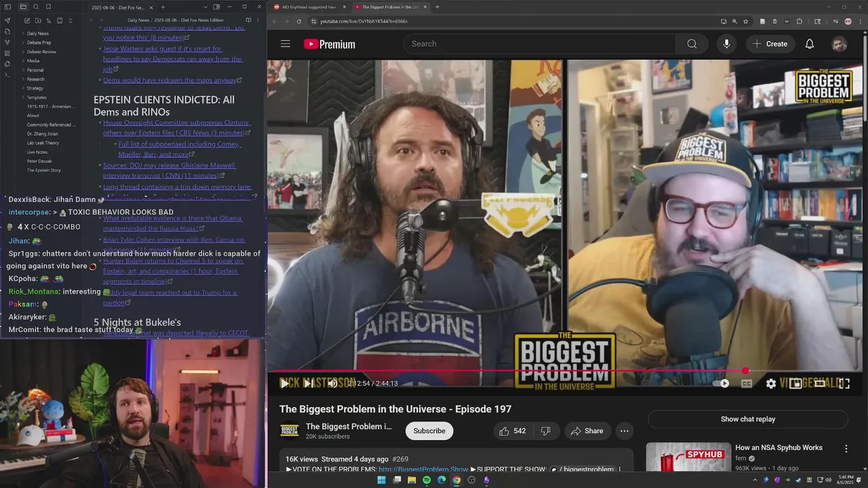Open graph view from Obsidian ribbon
Image resolution: width=868 pixels, height=488 pixels.
7,42
